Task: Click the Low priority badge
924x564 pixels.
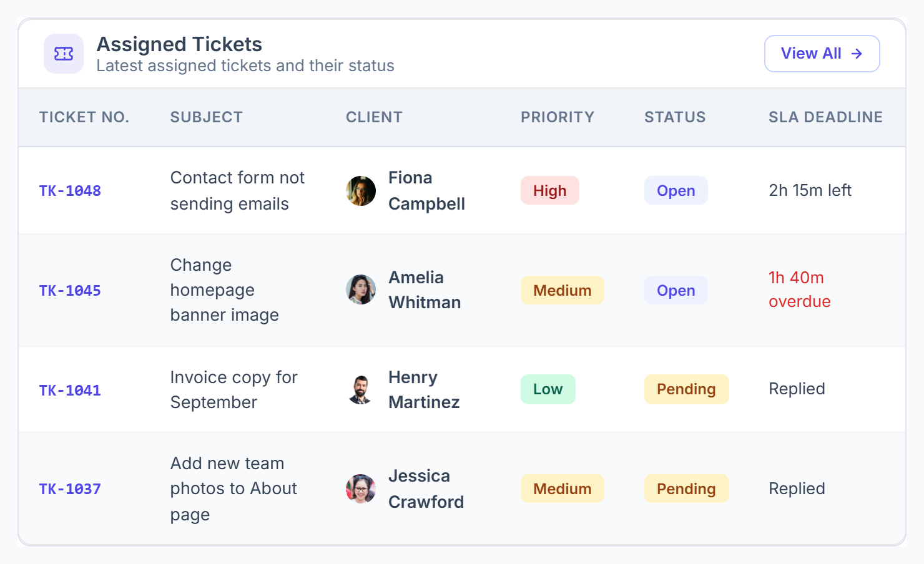Action: (548, 389)
